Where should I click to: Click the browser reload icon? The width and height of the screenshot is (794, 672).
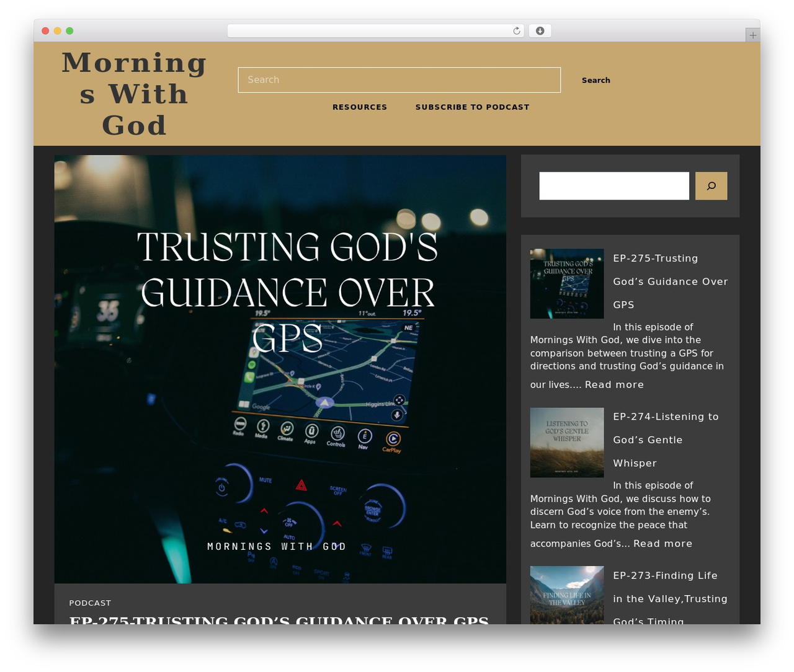click(x=517, y=31)
